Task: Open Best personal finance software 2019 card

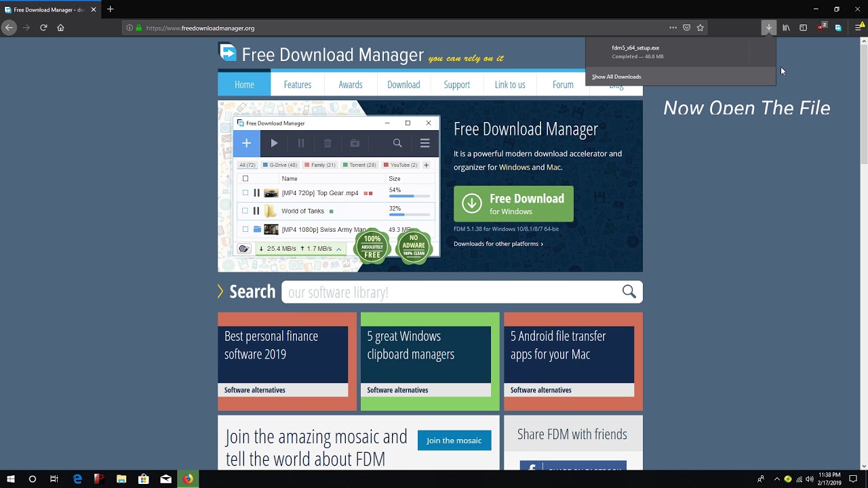Action: 286,361
